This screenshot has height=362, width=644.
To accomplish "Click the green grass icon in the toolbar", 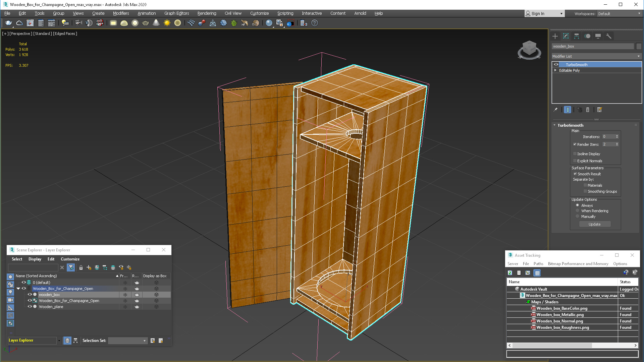I will tap(234, 23).
